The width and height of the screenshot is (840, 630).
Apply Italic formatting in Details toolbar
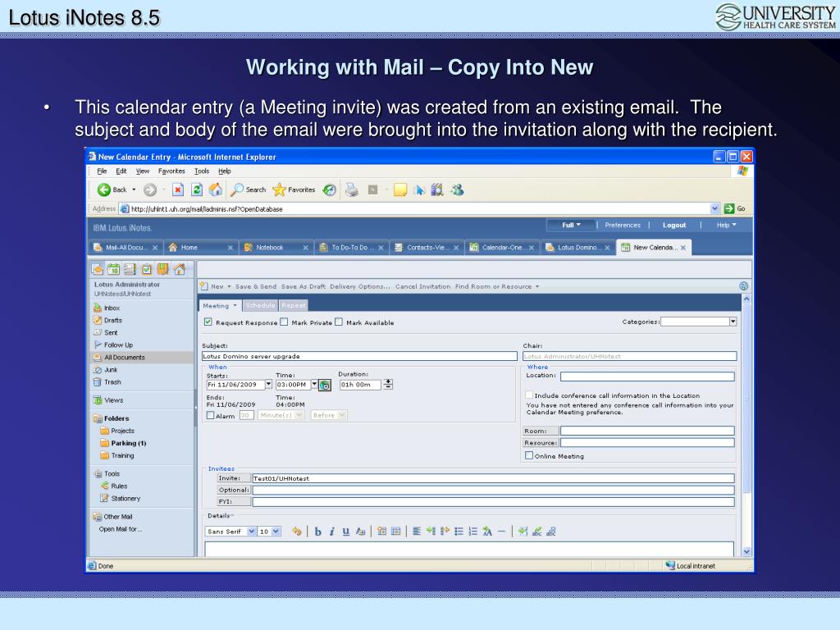pos(331,532)
